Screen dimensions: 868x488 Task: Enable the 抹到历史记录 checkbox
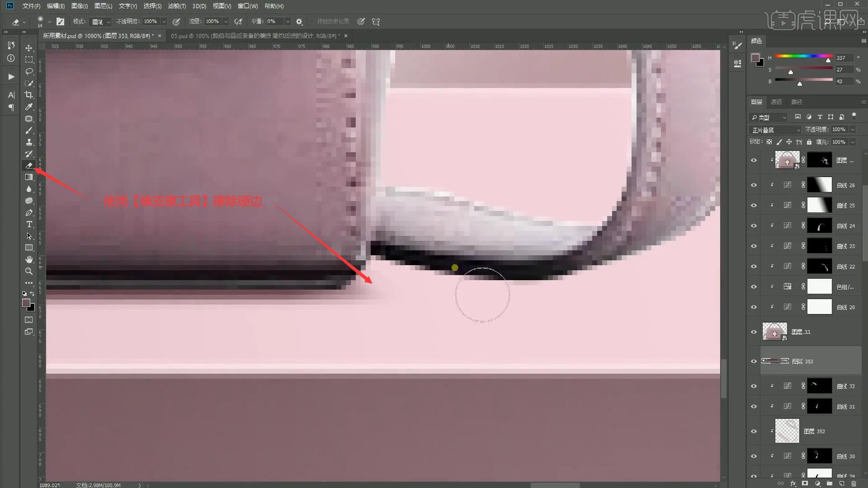(312, 22)
